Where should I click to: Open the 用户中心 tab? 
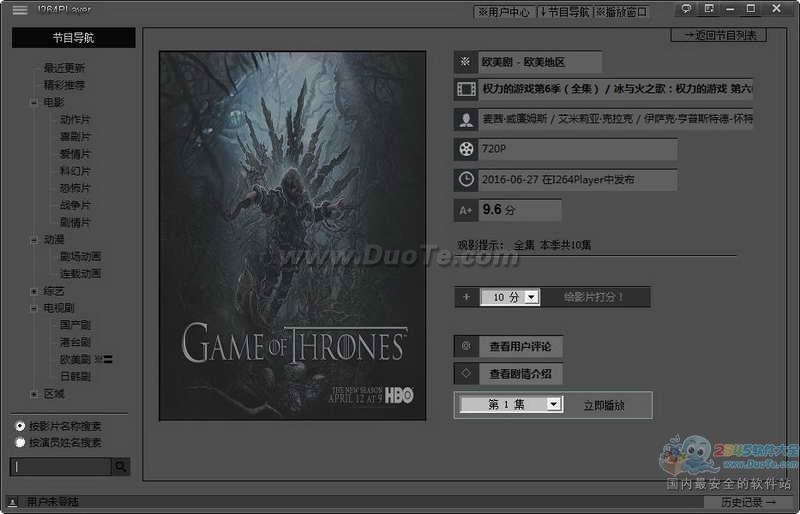pyautogui.click(x=504, y=12)
